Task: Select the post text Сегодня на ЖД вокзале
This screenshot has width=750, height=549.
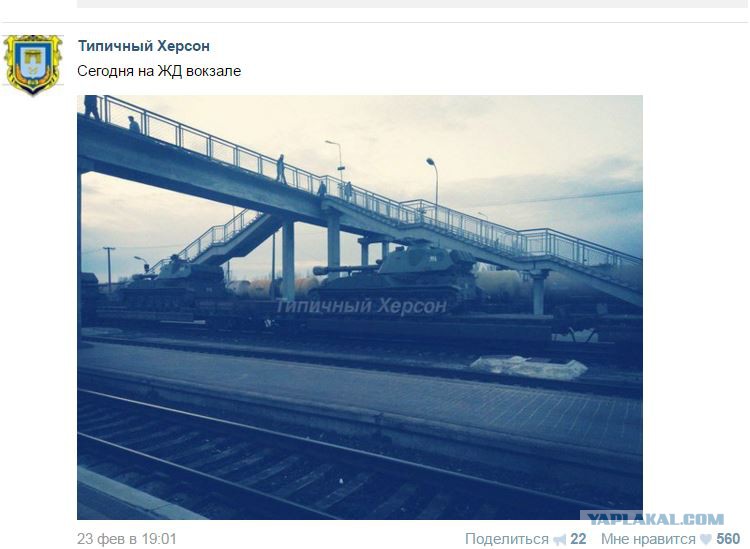Action: point(159,71)
